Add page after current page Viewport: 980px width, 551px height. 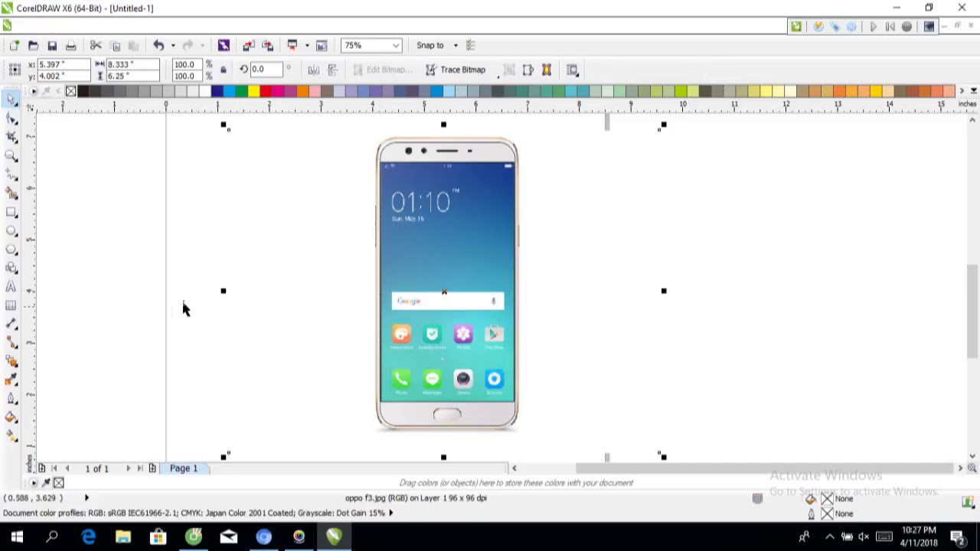pos(152,468)
